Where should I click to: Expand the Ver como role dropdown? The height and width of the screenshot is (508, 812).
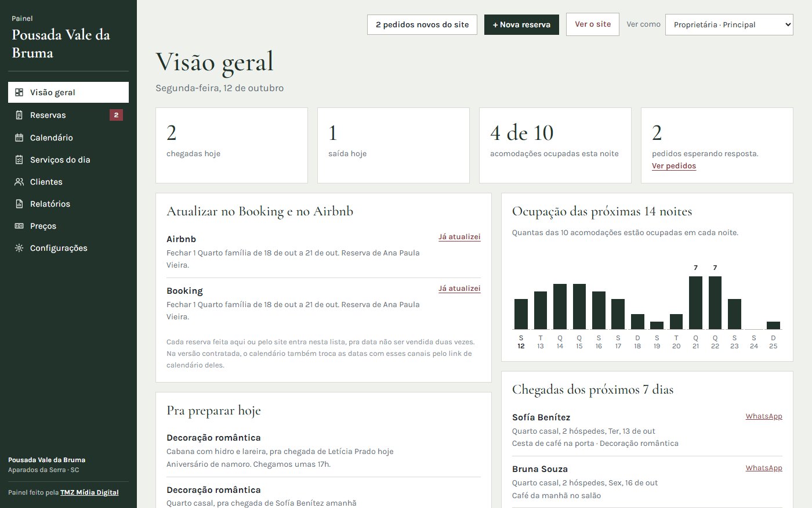[x=729, y=24]
